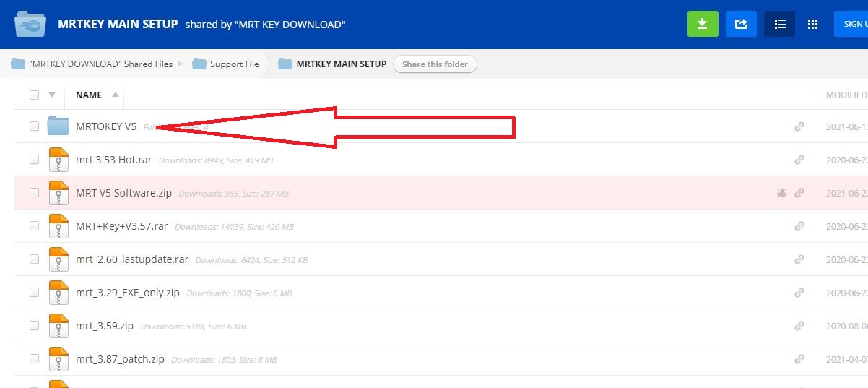Click "Downloads: 365, Size: 287 MB" text
The image size is (868, 388).
click(x=233, y=194)
